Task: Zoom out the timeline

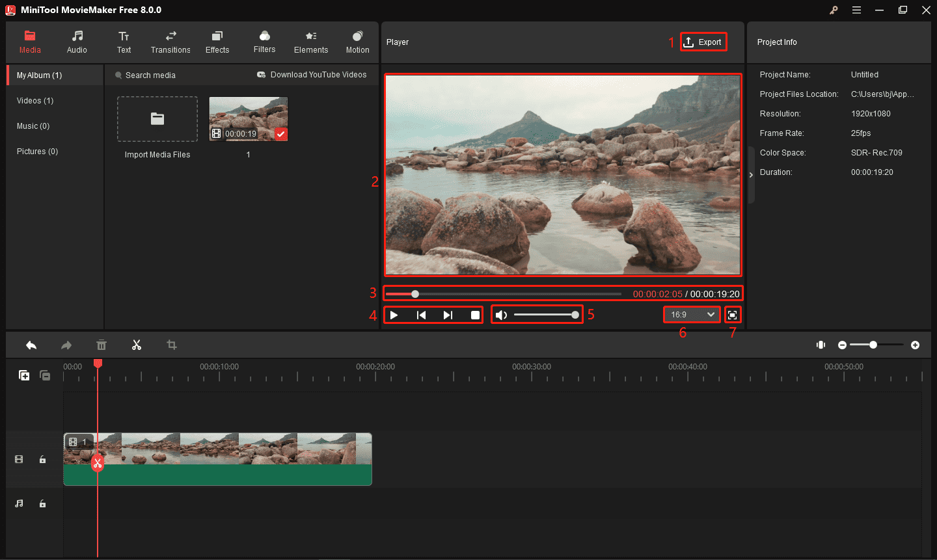Action: (x=842, y=345)
